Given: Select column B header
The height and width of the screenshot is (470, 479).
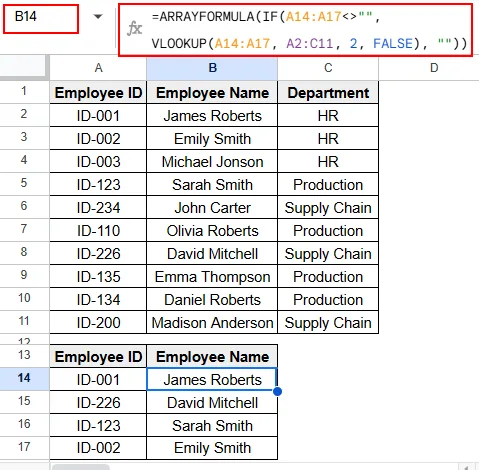Looking at the screenshot, I should click(x=212, y=68).
